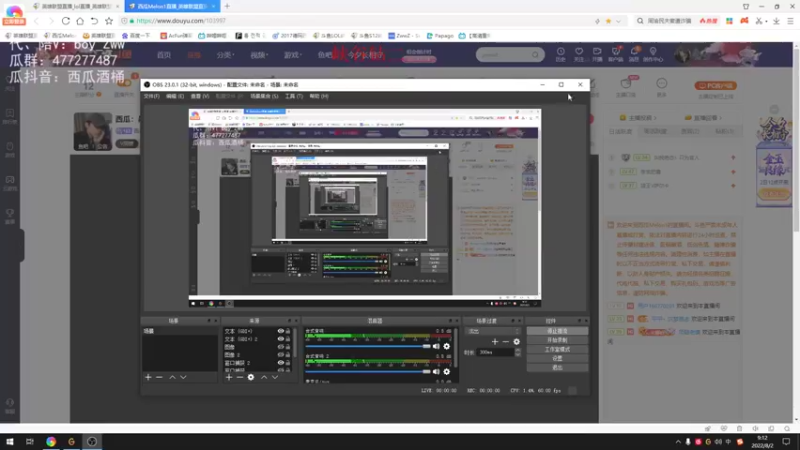Click the browser address bar URL field
Viewport: 800px width, 450px height.
tap(357, 21)
